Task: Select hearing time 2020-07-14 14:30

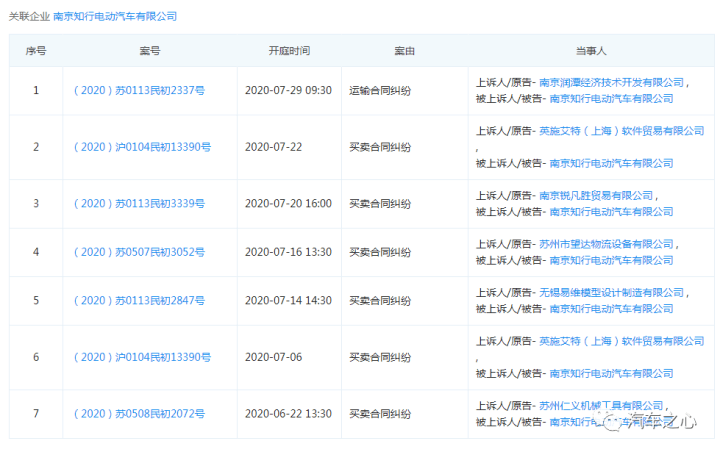Action: pos(288,300)
